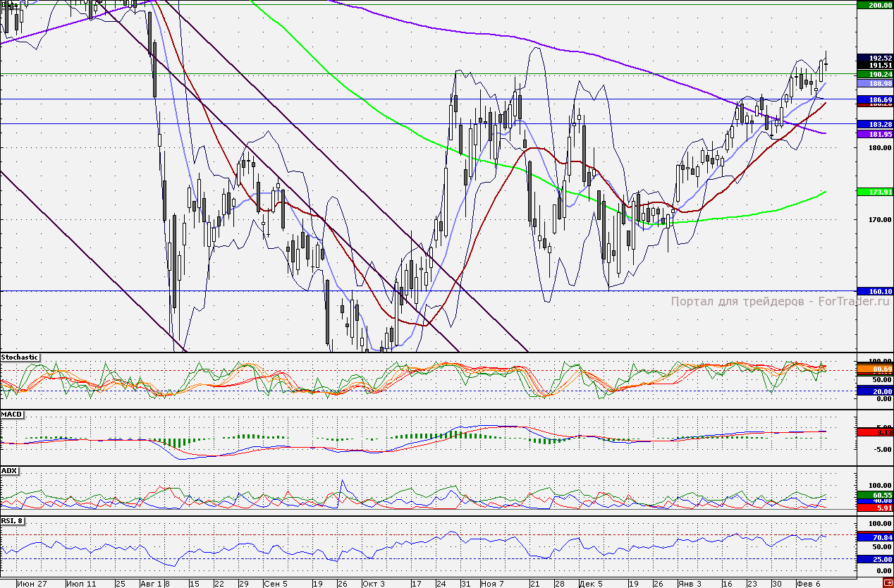Click the Июн 27 date on time axis
Screen dimensions: 894x588
coord(31,584)
